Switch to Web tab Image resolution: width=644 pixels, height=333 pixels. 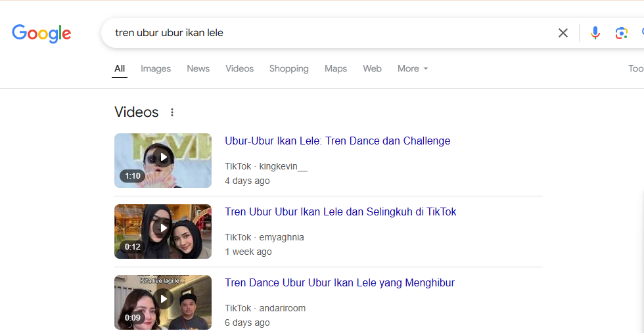coord(372,68)
